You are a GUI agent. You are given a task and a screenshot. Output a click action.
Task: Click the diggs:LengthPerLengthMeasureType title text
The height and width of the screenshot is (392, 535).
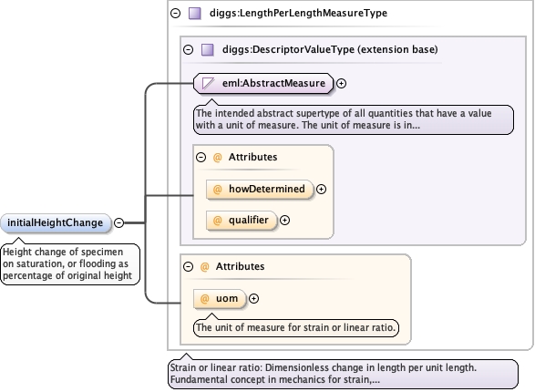pyautogui.click(x=298, y=14)
